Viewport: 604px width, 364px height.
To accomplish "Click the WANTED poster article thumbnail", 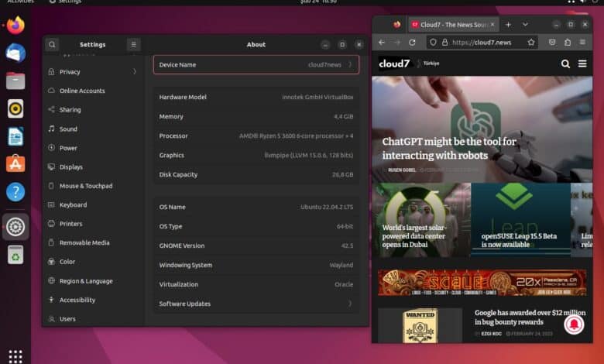I will (420, 325).
